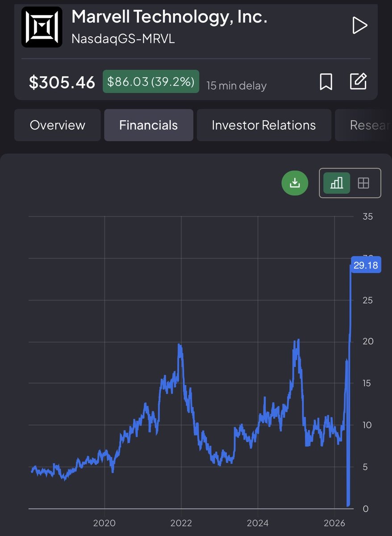Tap the 29.18 current value label
The width and height of the screenshot is (392, 536).
point(366,265)
